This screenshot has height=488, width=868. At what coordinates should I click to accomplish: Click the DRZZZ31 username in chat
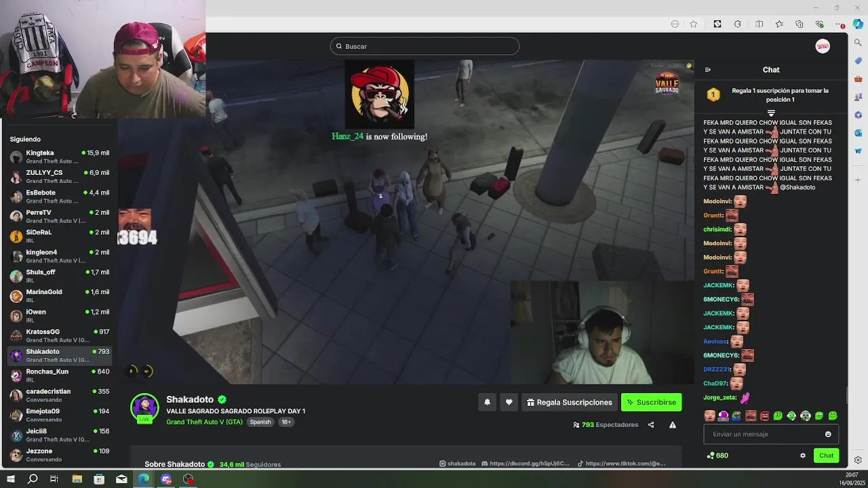717,369
